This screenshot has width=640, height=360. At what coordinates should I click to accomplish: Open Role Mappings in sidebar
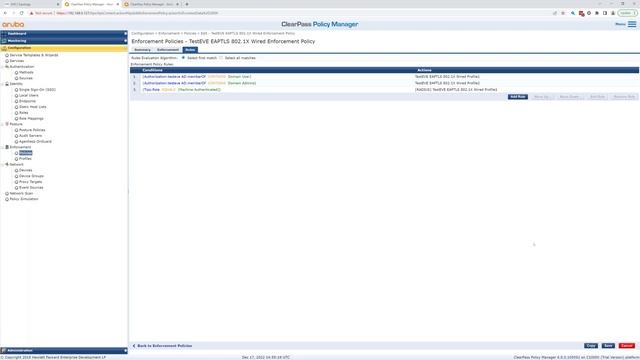coord(31,118)
